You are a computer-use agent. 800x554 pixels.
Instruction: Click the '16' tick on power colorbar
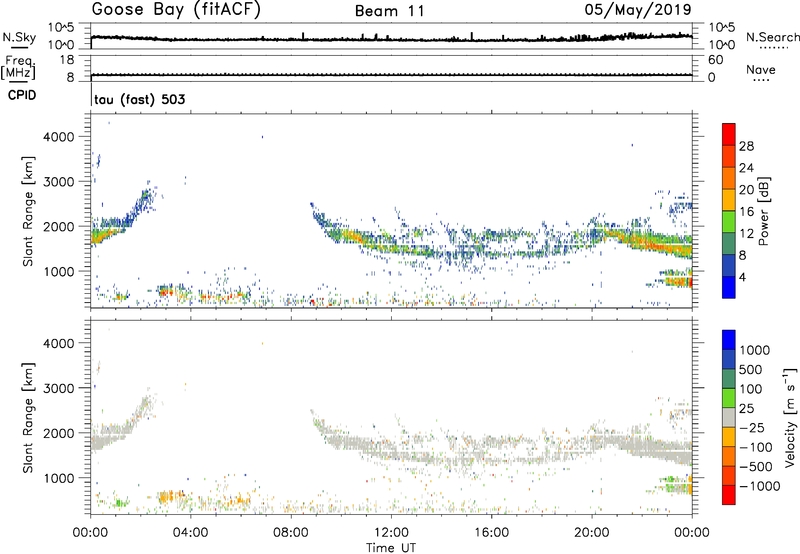click(746, 212)
